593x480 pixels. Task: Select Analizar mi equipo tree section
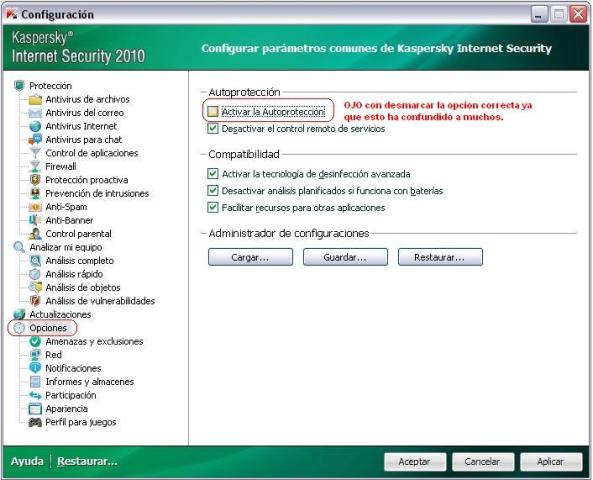point(66,247)
